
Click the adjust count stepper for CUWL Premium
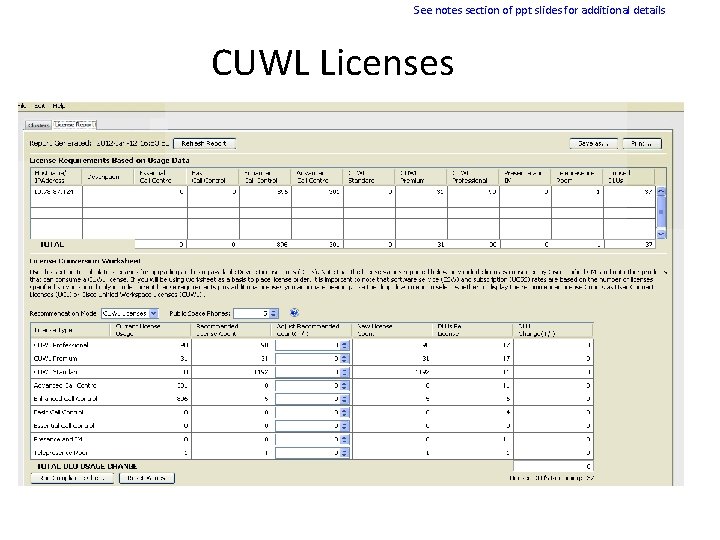[344, 359]
